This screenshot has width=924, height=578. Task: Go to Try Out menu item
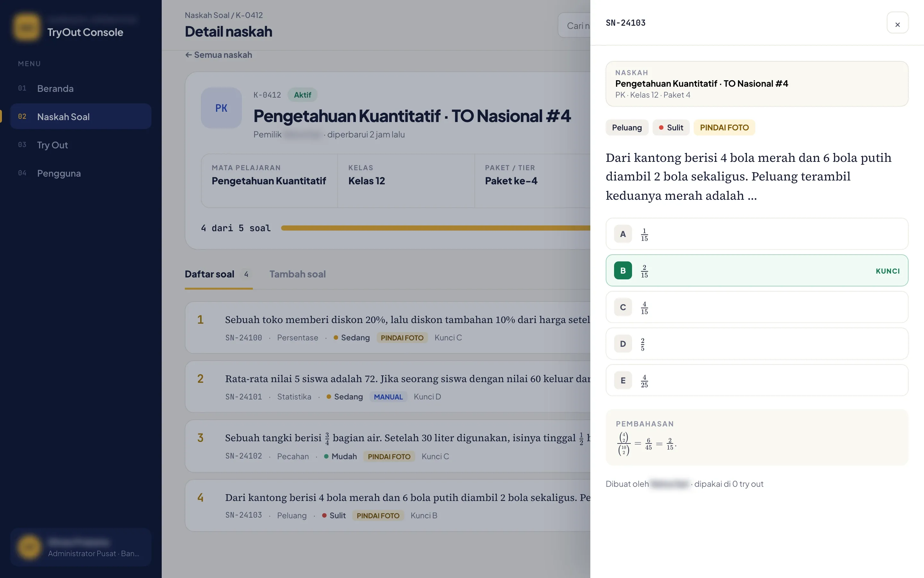click(x=81, y=145)
